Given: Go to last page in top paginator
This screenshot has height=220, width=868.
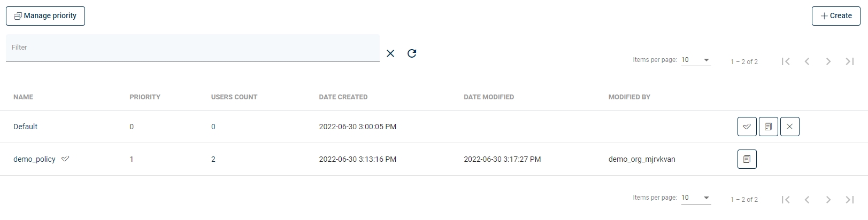Looking at the screenshot, I should [x=850, y=61].
